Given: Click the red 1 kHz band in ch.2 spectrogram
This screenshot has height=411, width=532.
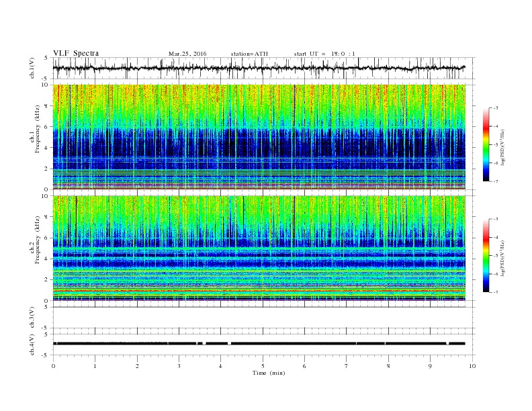Looking at the screenshot, I should 259,291.
